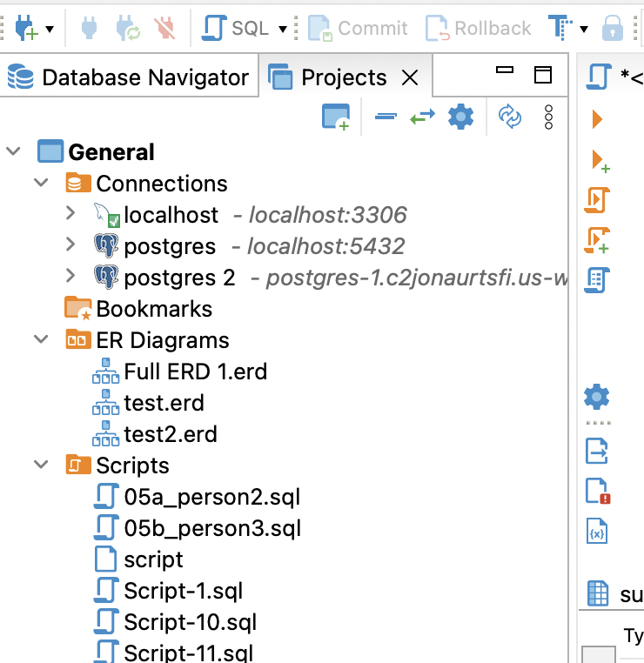This screenshot has width=644, height=663.
Task: Switch to the Database Navigator tab
Action: (x=131, y=77)
